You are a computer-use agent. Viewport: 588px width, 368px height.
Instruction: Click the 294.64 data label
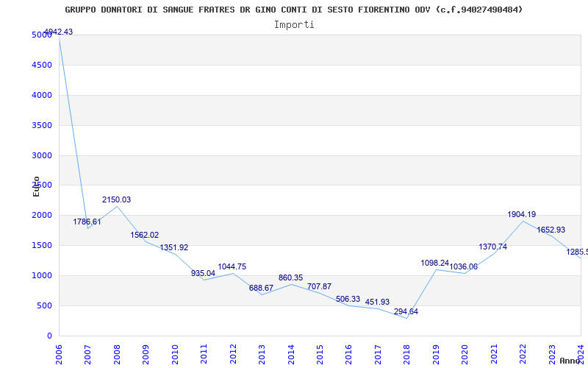click(406, 311)
